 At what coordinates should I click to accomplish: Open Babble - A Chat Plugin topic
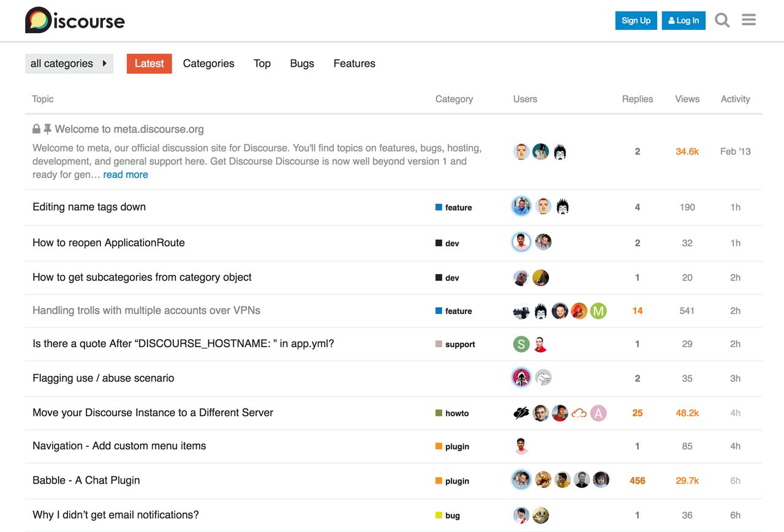(x=86, y=480)
